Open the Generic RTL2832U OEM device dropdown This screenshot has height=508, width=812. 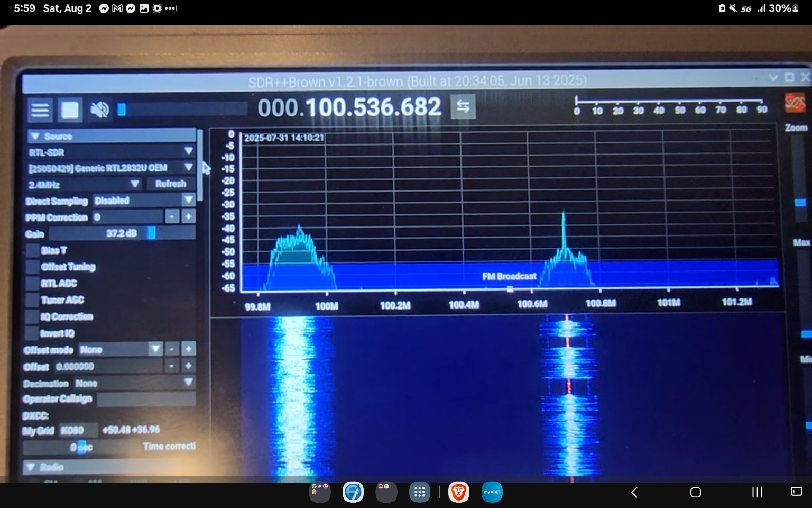point(112,168)
